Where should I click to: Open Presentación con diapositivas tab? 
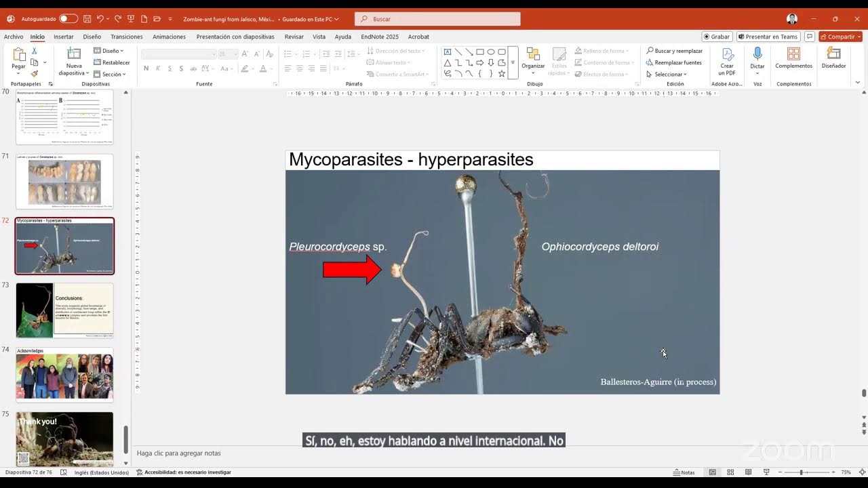[x=235, y=37]
